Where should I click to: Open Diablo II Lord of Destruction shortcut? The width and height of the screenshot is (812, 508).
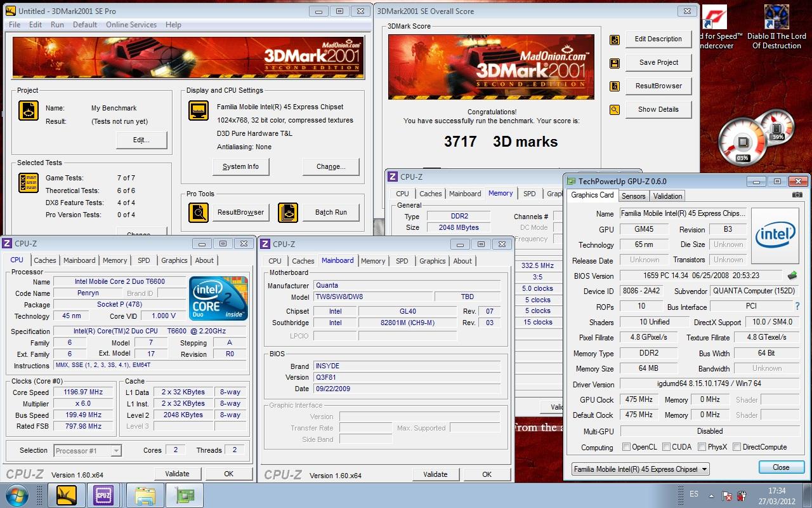pyautogui.click(x=776, y=27)
